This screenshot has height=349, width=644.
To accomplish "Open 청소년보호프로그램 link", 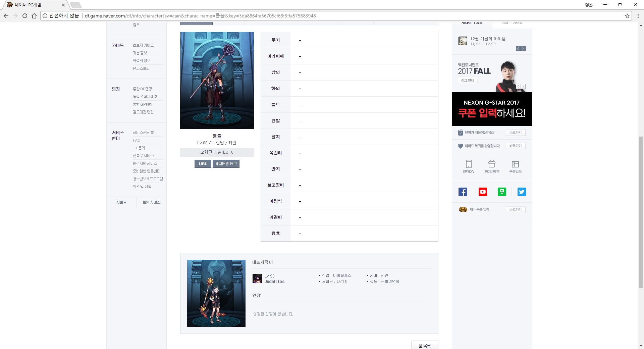I will point(148,179).
